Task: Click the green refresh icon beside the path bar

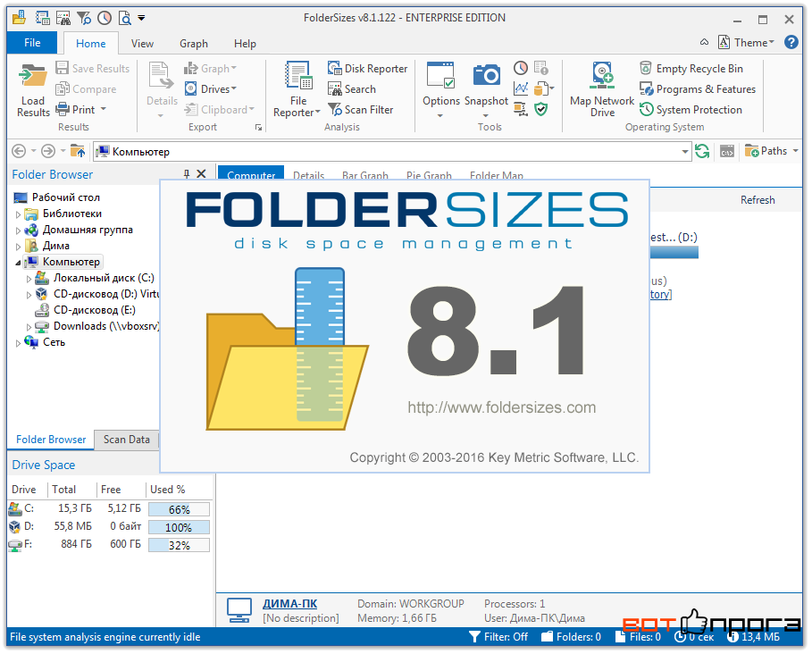Action: tap(702, 151)
